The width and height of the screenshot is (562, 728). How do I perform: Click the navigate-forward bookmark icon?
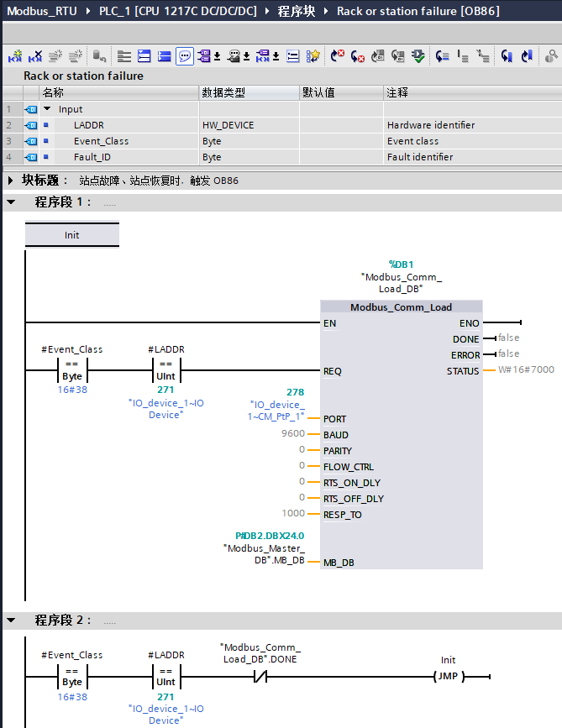(x=527, y=56)
